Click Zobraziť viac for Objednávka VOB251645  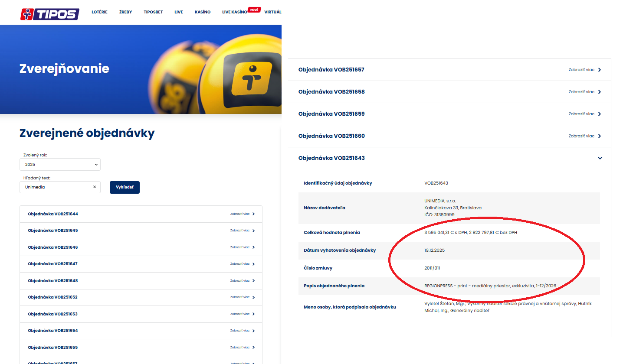click(240, 231)
